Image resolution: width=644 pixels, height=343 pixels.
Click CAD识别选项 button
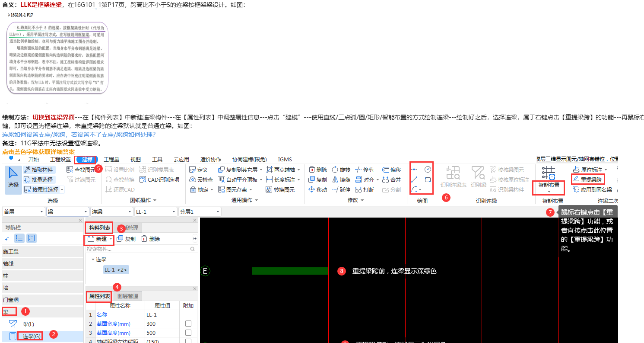(x=159, y=180)
